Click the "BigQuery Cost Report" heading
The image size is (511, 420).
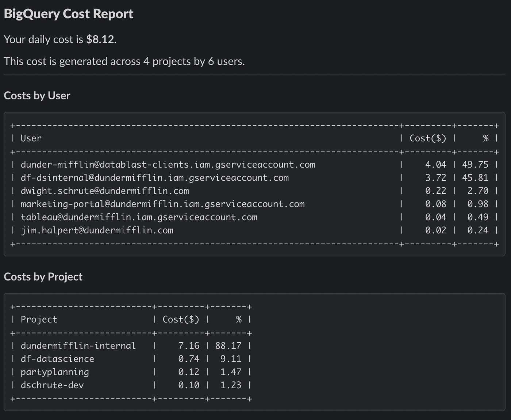tap(68, 14)
